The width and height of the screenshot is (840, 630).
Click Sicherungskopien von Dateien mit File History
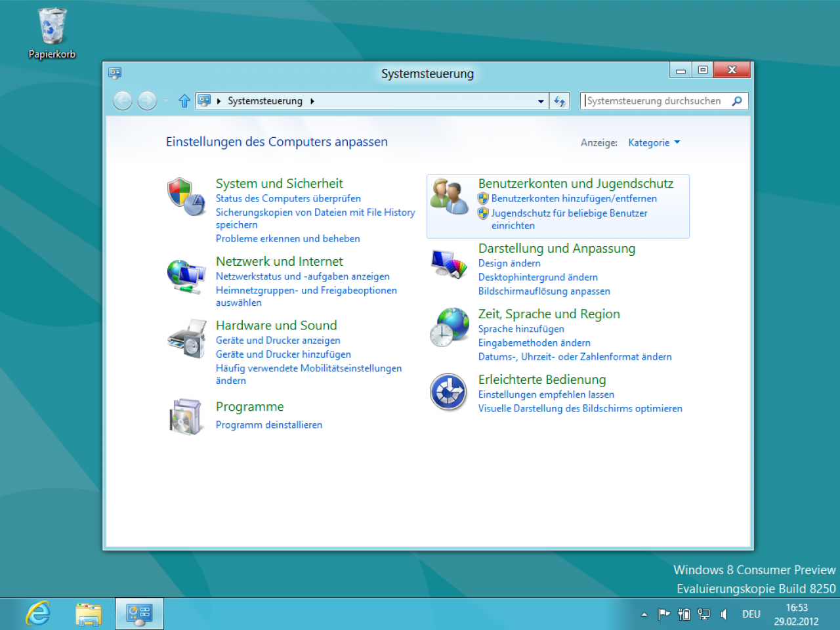click(x=315, y=219)
